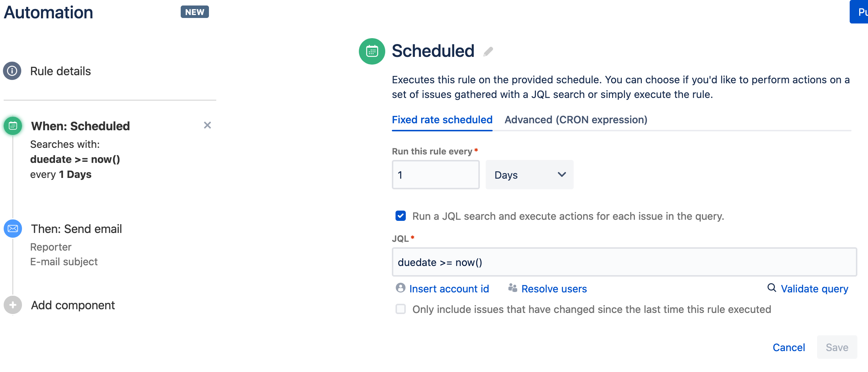
Task: Click the Validate query link
Action: coord(814,289)
